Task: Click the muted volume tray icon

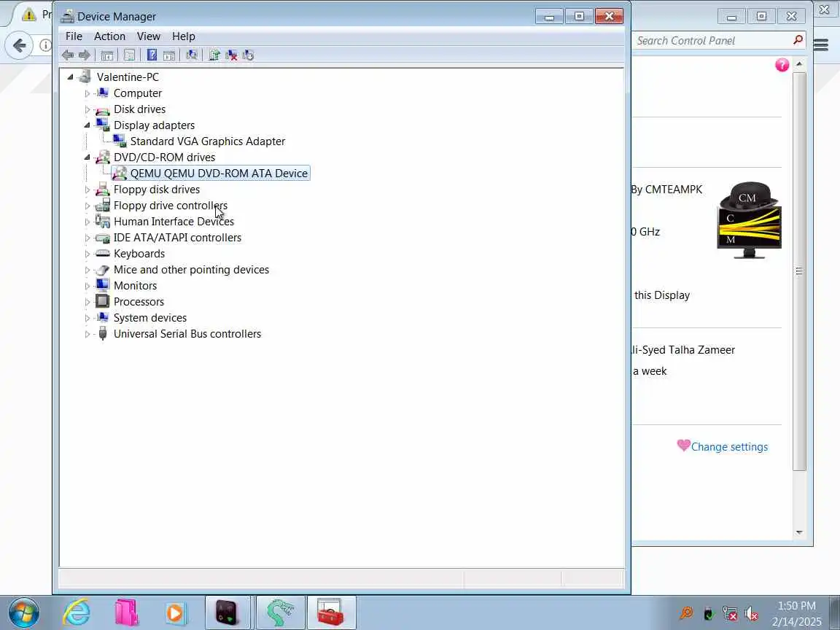Action: [x=752, y=613]
